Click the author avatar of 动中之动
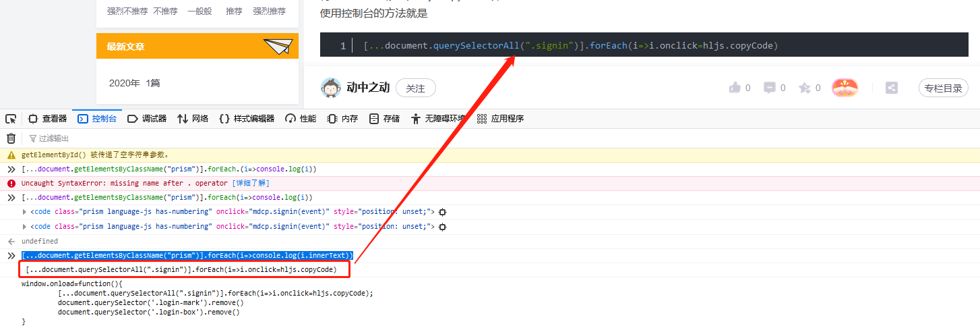 (330, 88)
